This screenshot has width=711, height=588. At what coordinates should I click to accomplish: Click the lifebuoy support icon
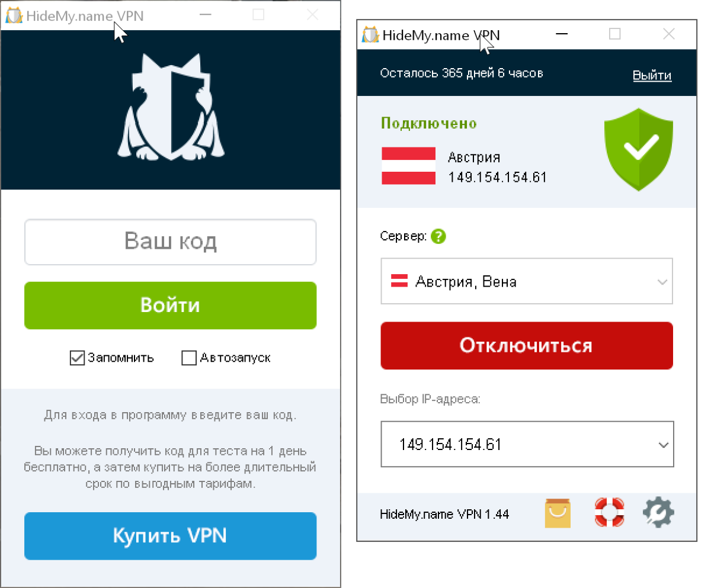609,513
